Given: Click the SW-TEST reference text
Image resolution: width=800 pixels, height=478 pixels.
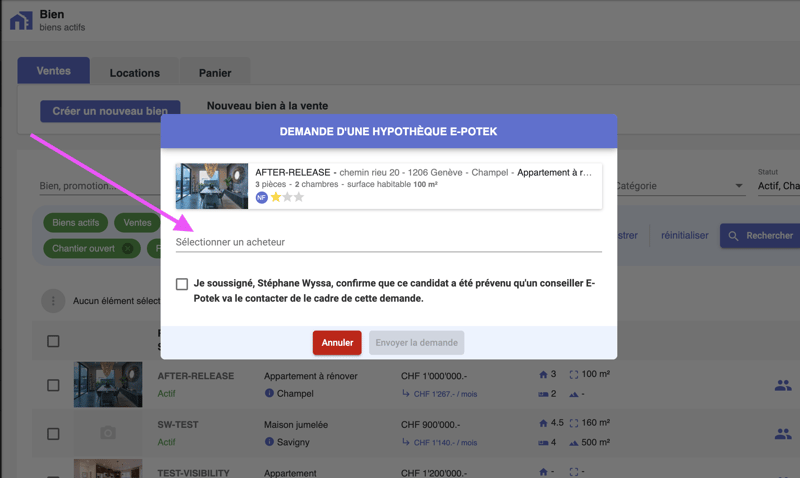Looking at the screenshot, I should coord(178,424).
